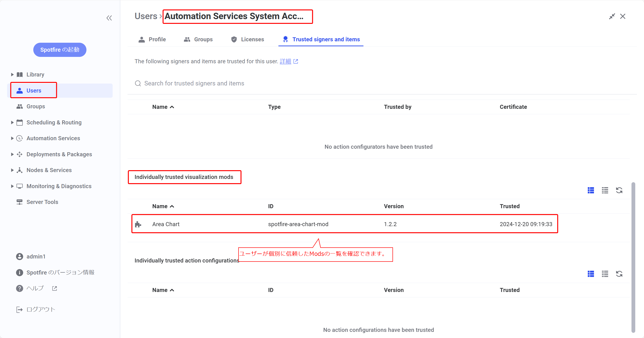Switch to the Profile tab
Screen dimensions: 644x338
click(x=152, y=39)
